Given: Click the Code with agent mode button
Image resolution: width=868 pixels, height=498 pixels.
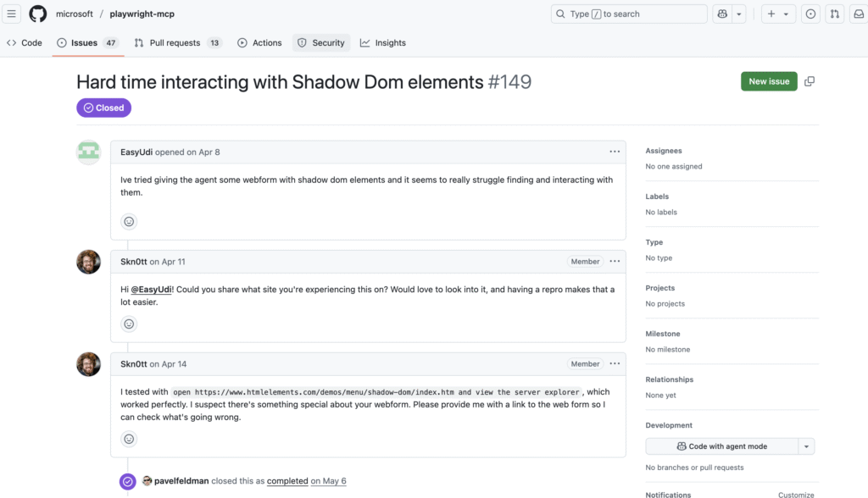Looking at the screenshot, I should coord(721,446).
